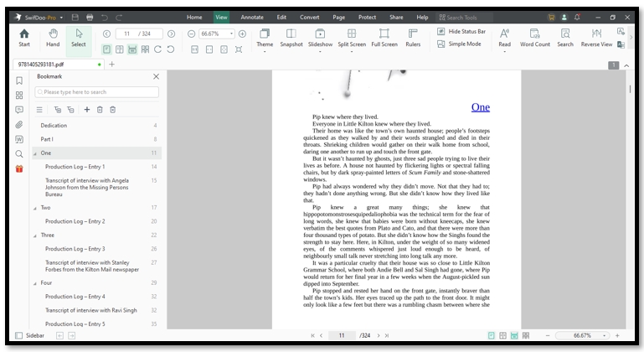Viewport: 644px width, 352px height.
Task: Open the notification bell icon
Action: coord(577,18)
